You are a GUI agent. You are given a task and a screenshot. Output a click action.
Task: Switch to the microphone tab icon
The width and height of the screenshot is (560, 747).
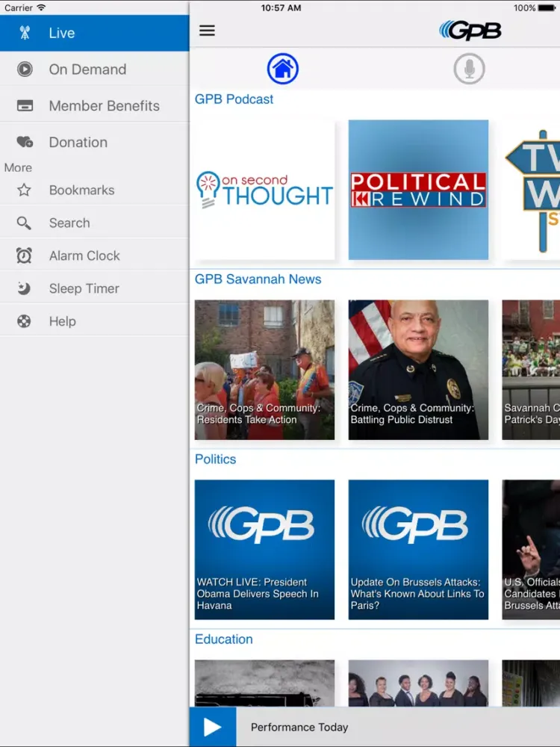coord(469,69)
